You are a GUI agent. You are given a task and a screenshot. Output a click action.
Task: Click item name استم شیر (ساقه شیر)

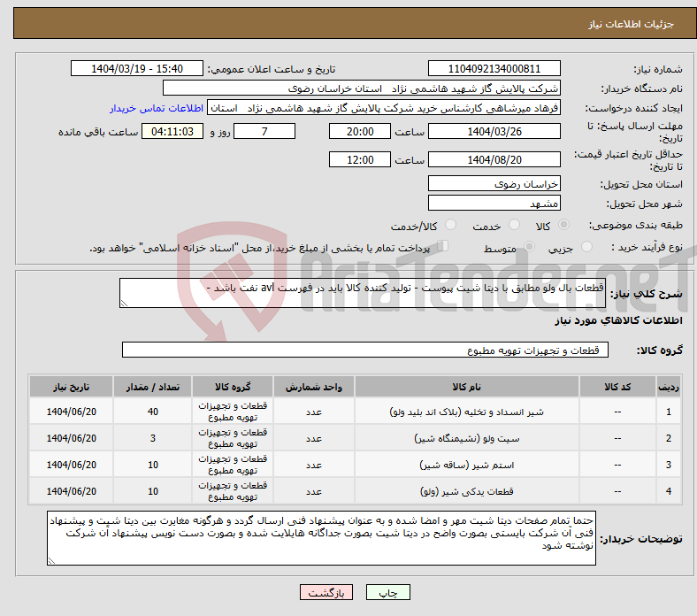(x=467, y=466)
